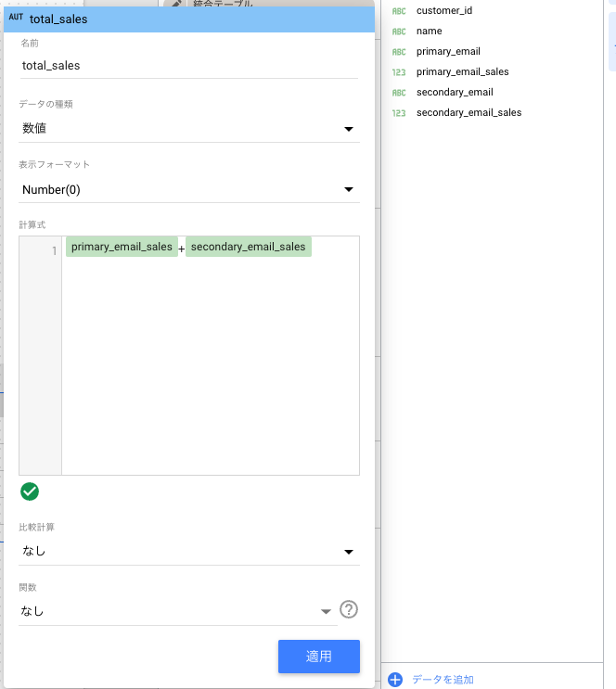The height and width of the screenshot is (689, 616).
Task: Choose primary_email from the available fields list
Action: (x=448, y=52)
